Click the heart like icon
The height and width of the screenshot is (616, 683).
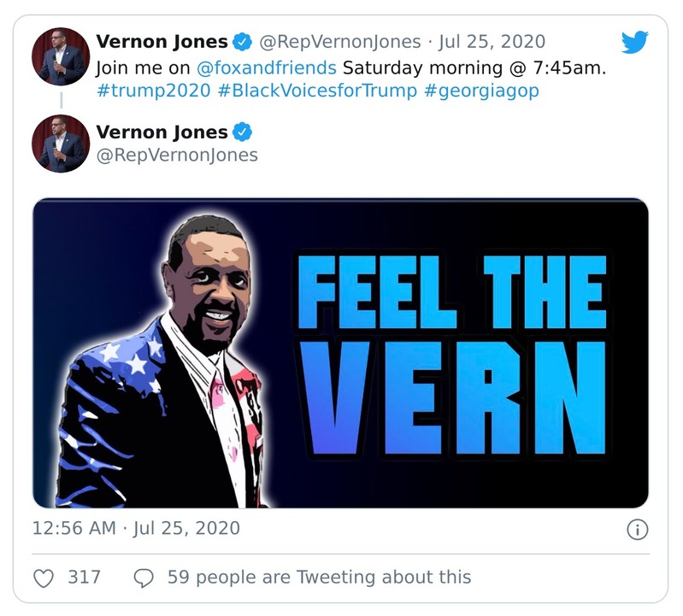coord(44,578)
